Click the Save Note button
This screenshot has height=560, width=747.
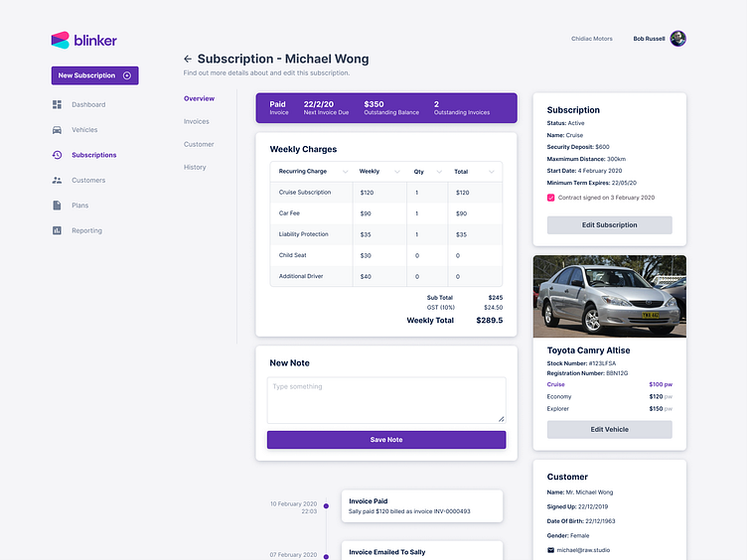386,440
